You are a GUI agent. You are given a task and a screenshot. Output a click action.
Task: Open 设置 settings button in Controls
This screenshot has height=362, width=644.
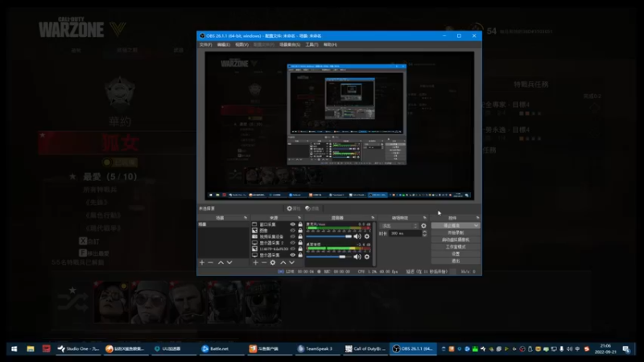point(456,253)
